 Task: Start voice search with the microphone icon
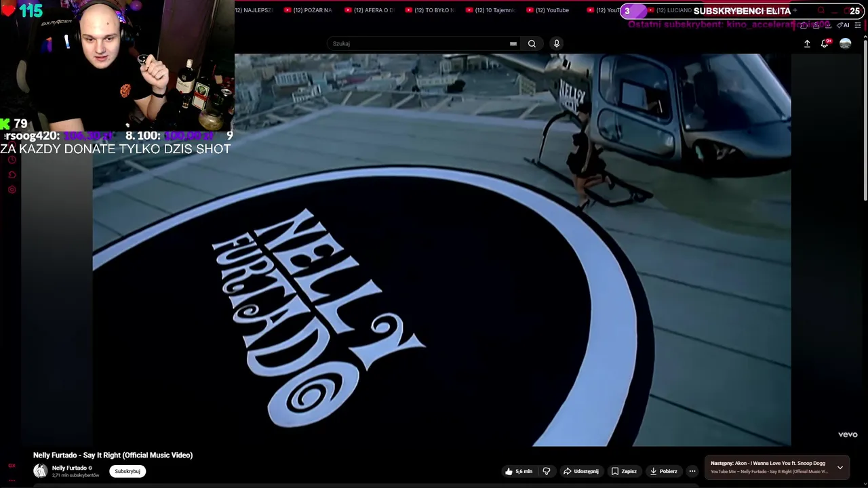pos(557,43)
